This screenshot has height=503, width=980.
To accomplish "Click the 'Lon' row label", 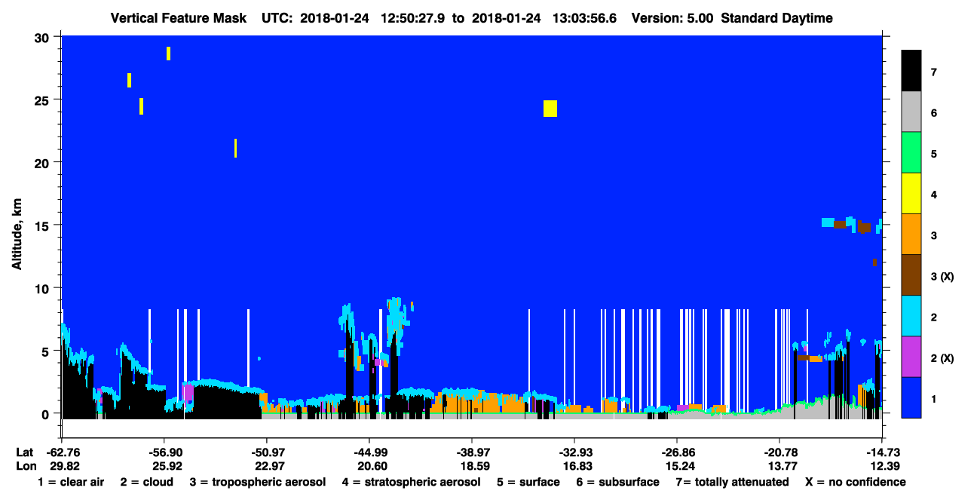I will pyautogui.click(x=25, y=466).
